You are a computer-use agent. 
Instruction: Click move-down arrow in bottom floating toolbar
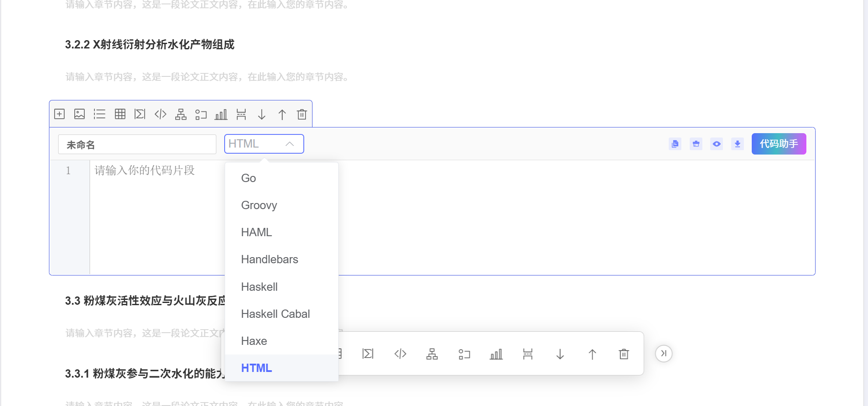click(x=560, y=354)
